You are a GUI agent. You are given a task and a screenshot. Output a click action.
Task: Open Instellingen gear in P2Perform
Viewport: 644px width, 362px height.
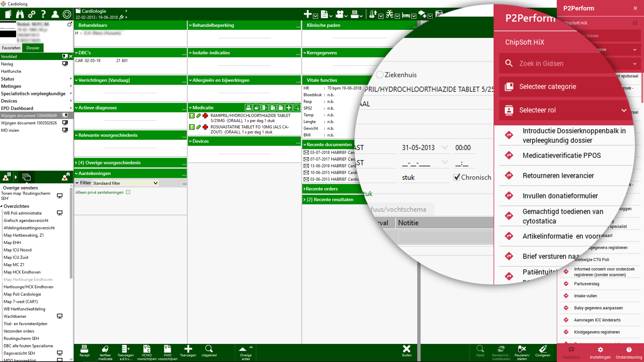click(x=600, y=350)
